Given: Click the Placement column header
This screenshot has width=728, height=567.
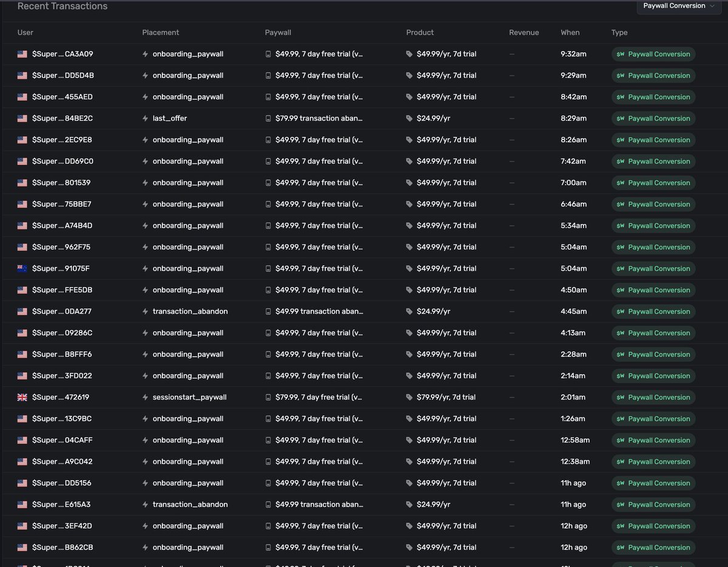Looking at the screenshot, I should (161, 33).
